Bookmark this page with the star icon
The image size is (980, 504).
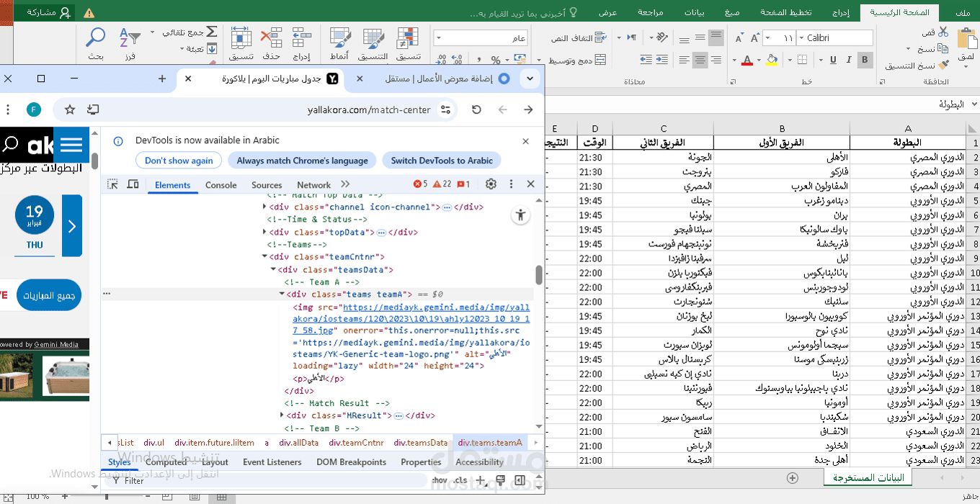tap(70, 109)
